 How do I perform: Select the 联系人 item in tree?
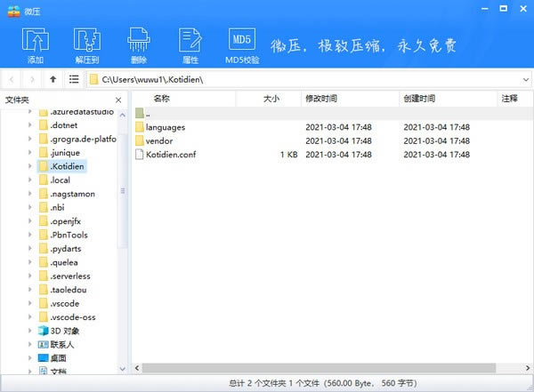click(x=61, y=345)
